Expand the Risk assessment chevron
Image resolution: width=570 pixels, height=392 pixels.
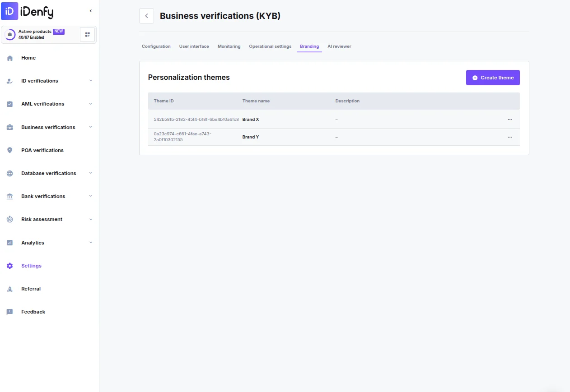coord(91,219)
